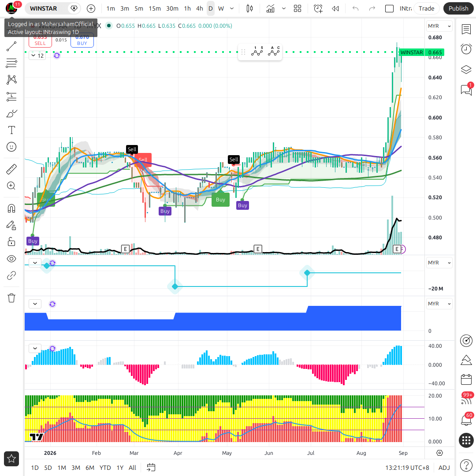Click the 0.655 SELL button

tap(40, 40)
